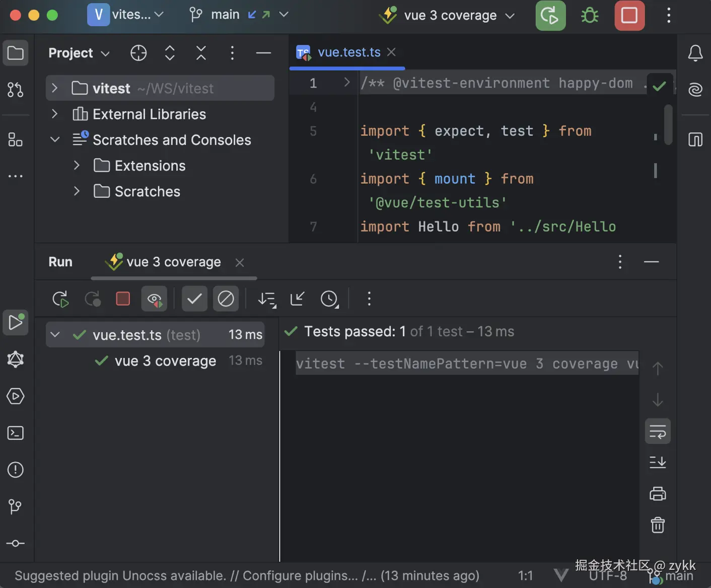
Task: Toggle scroll to end of console
Action: (658, 463)
